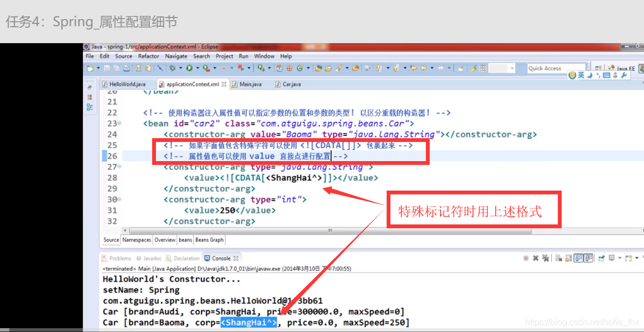Click the New Java Package icon
Image resolution: width=644 pixels, height=332 pixels.
290,68
